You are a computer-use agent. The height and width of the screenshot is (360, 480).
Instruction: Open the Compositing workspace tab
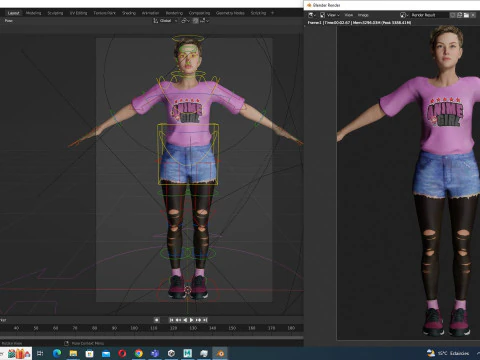(199, 13)
